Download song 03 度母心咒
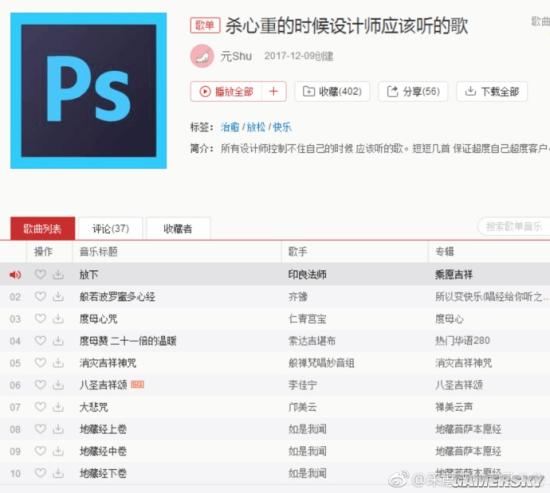Image resolution: width=550 pixels, height=493 pixels. (58, 319)
